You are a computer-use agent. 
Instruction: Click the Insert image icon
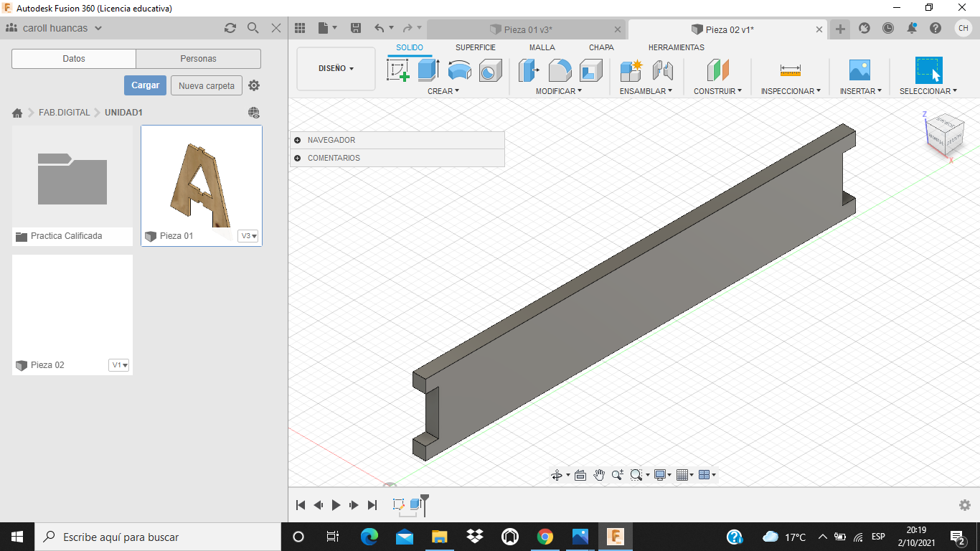tap(859, 70)
